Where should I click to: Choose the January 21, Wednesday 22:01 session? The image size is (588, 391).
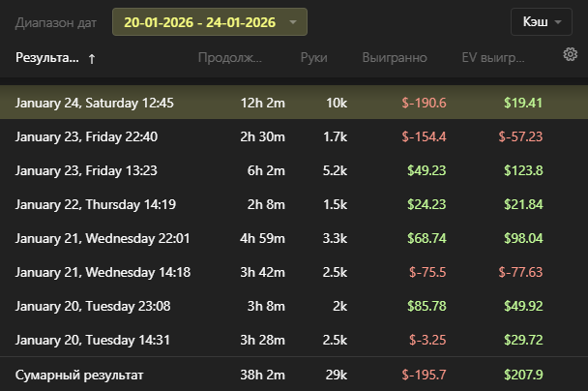click(x=103, y=238)
